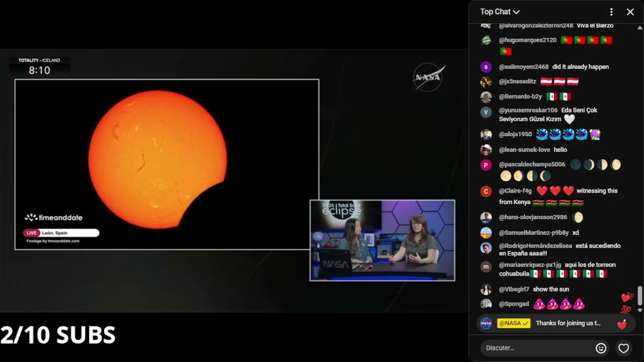Click the orange eclipsed sun video feed
The height and width of the screenshot is (362, 644).
tap(167, 164)
